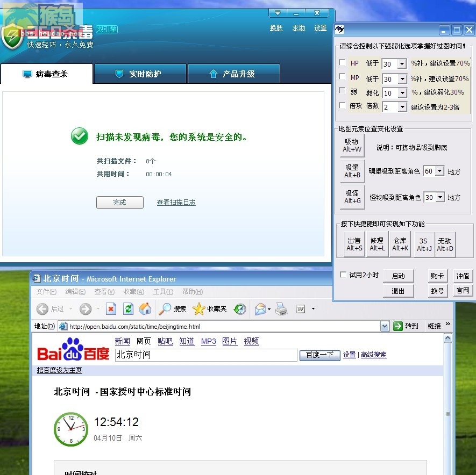
Task: Click the 360 antivirus shield logo
Action: (12, 37)
